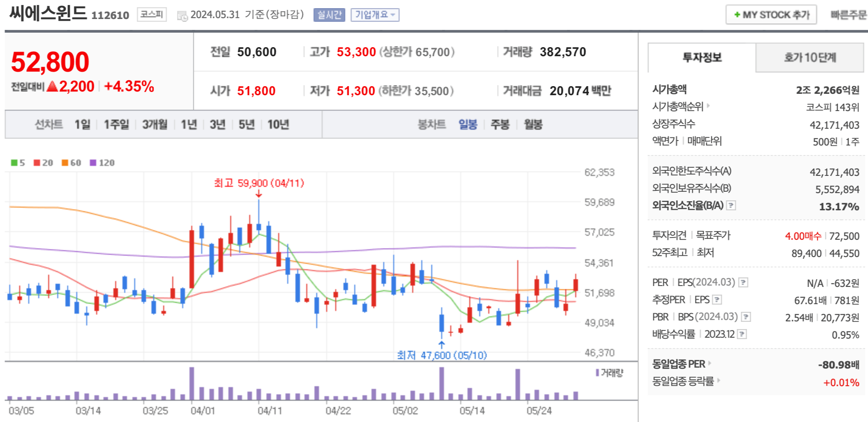868x422 pixels.
Task: Click the MY STOCK 추가 button
Action: [x=771, y=15]
